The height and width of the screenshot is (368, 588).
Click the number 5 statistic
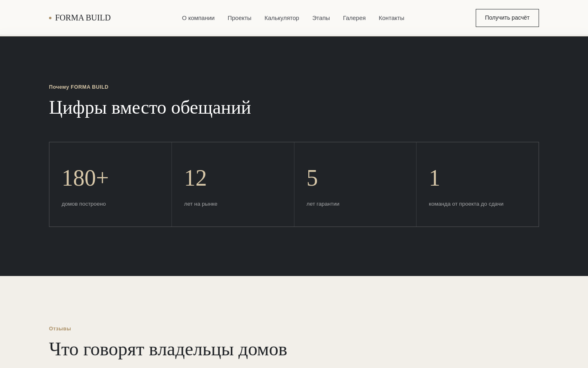(312, 178)
